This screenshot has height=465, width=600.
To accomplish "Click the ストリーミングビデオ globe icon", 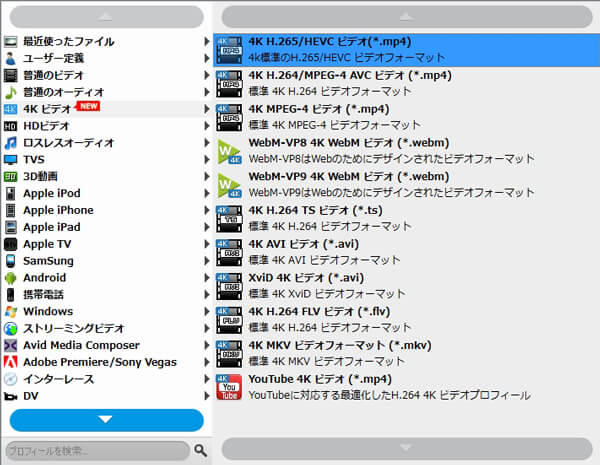I will (x=11, y=328).
